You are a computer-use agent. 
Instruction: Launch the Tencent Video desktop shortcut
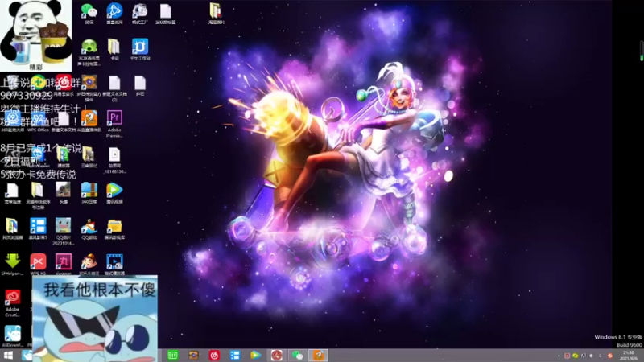pos(114,193)
